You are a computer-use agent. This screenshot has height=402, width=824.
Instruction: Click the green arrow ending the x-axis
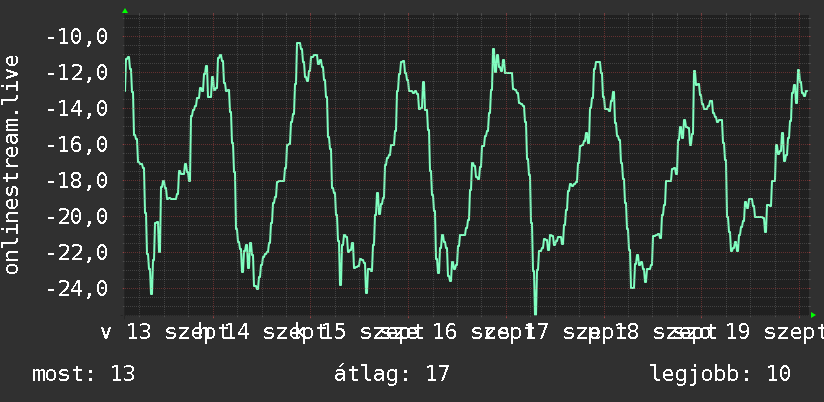click(813, 315)
